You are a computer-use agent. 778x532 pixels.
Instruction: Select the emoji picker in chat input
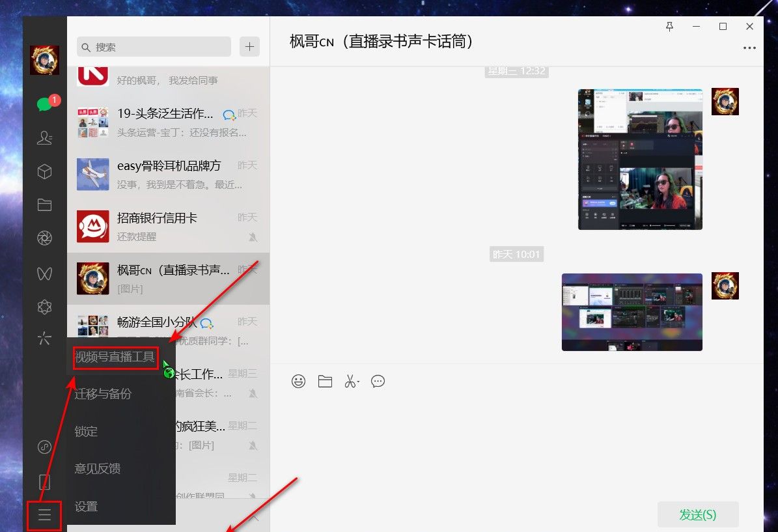(299, 381)
